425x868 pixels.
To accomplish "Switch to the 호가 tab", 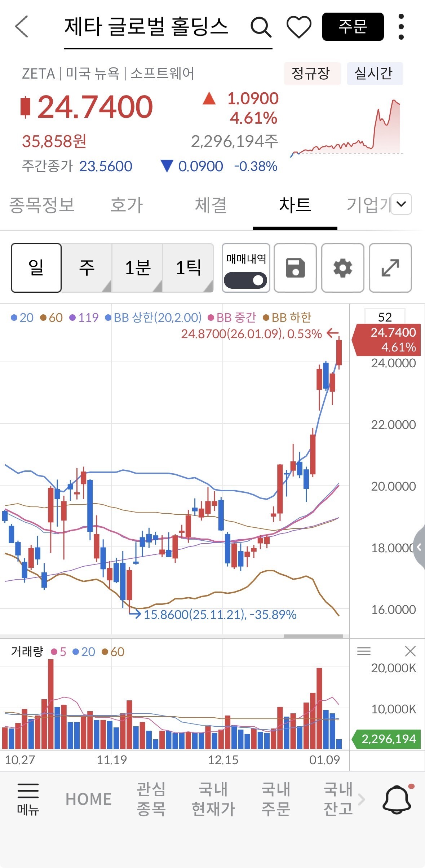I will tap(127, 205).
